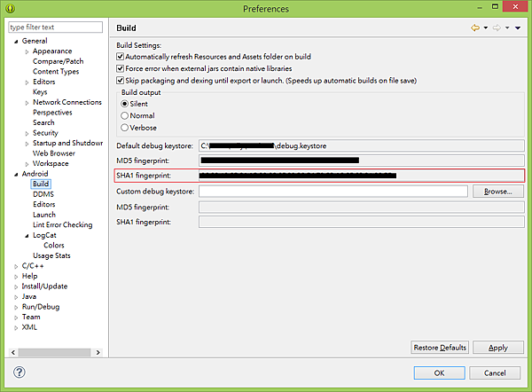Collapse the Android preferences category
The height and width of the screenshot is (392, 532).
click(15, 174)
